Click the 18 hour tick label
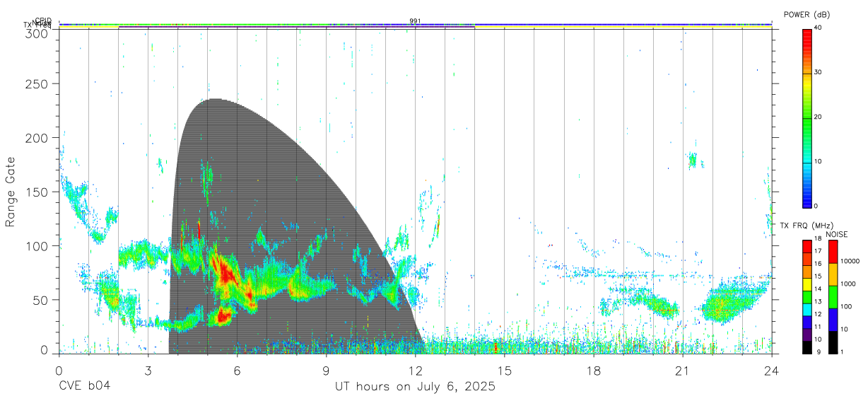Image resolution: width=868 pixels, height=401 pixels. click(594, 371)
